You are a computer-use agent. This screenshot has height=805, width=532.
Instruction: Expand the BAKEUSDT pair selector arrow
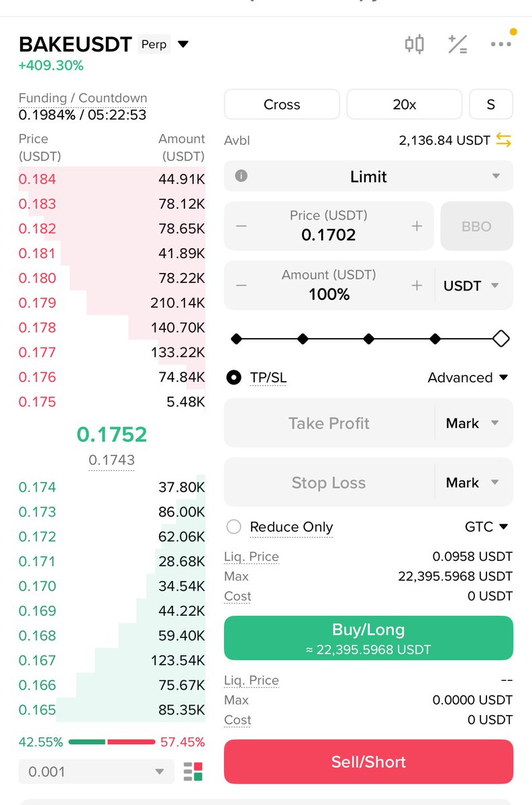click(x=183, y=45)
